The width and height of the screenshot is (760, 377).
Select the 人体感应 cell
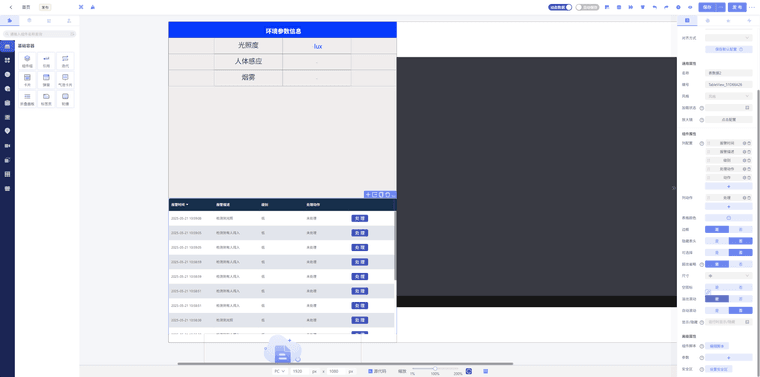[248, 62]
